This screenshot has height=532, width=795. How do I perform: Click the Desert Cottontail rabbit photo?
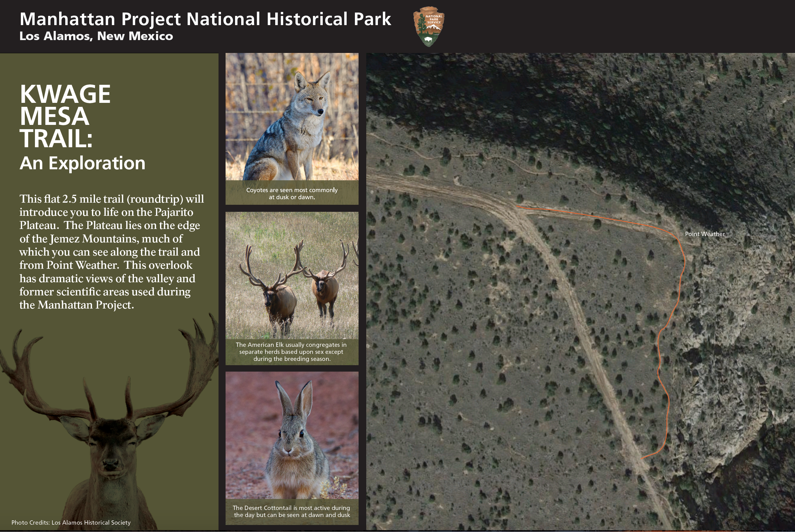[x=292, y=435]
